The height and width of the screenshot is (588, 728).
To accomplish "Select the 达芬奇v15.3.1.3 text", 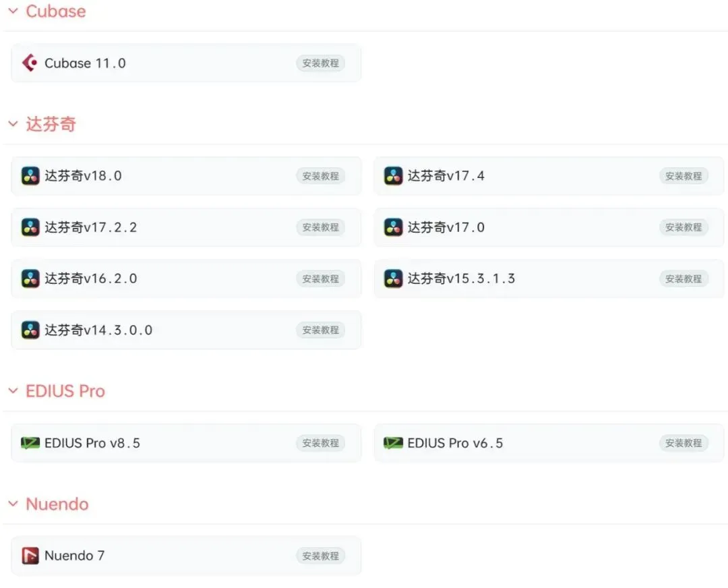I will [x=462, y=278].
